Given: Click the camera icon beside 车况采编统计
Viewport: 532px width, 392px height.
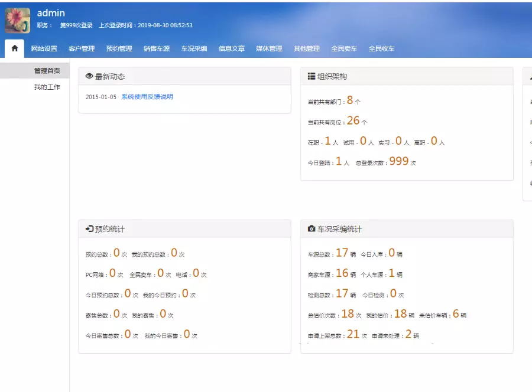Looking at the screenshot, I should (x=312, y=229).
